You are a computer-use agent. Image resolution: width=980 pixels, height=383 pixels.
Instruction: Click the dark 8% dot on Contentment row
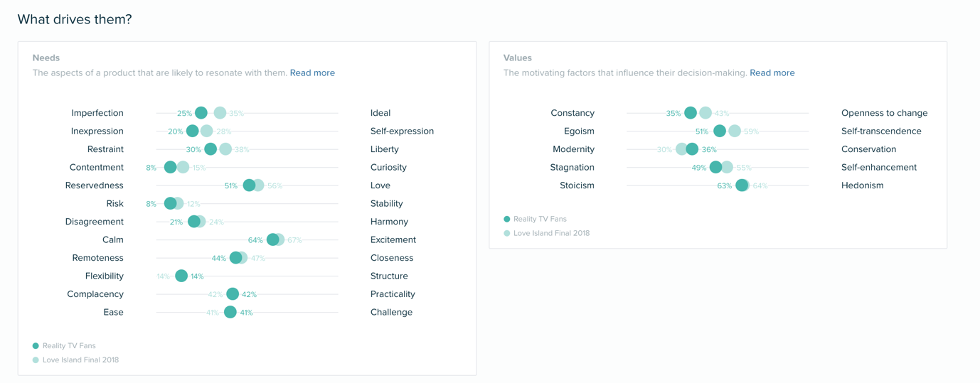point(170,168)
